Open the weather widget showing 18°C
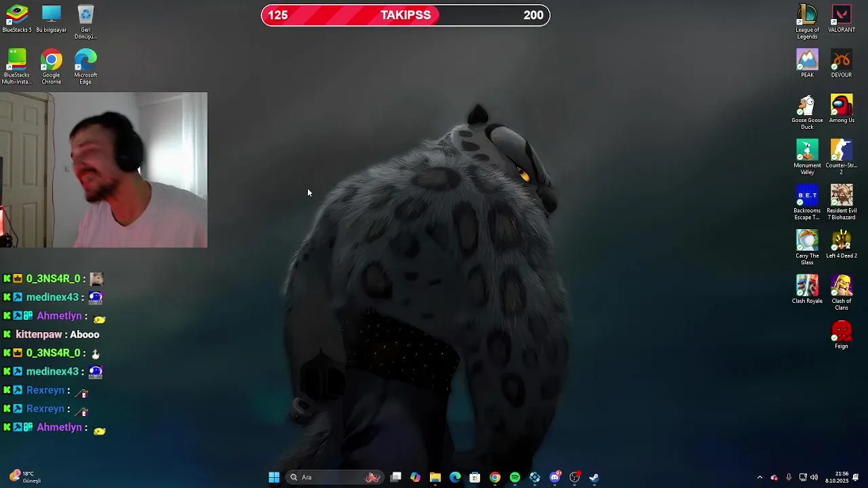The height and width of the screenshot is (488, 868). click(25, 477)
